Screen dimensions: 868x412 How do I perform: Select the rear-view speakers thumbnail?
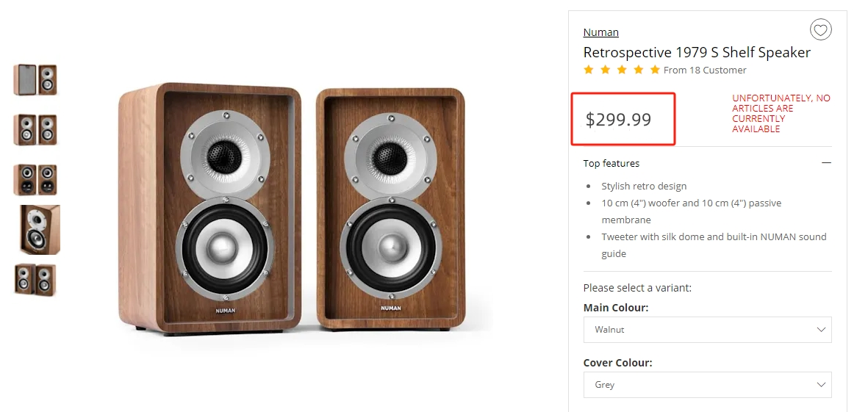click(35, 180)
